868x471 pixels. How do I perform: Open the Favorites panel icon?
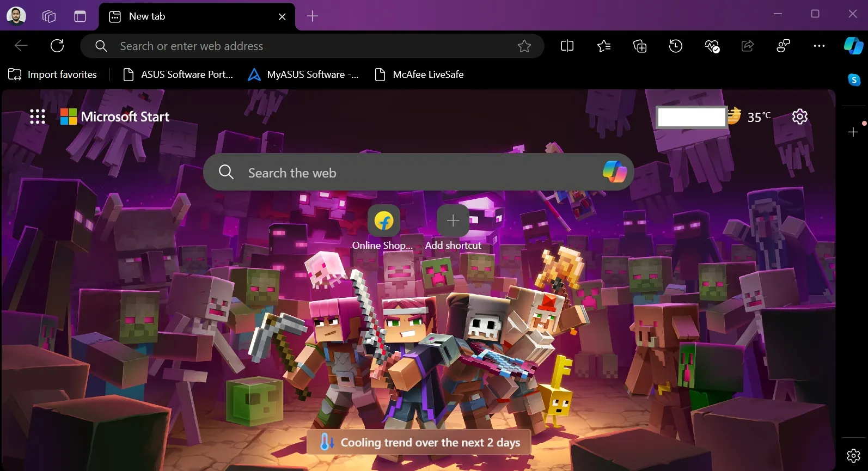point(603,46)
